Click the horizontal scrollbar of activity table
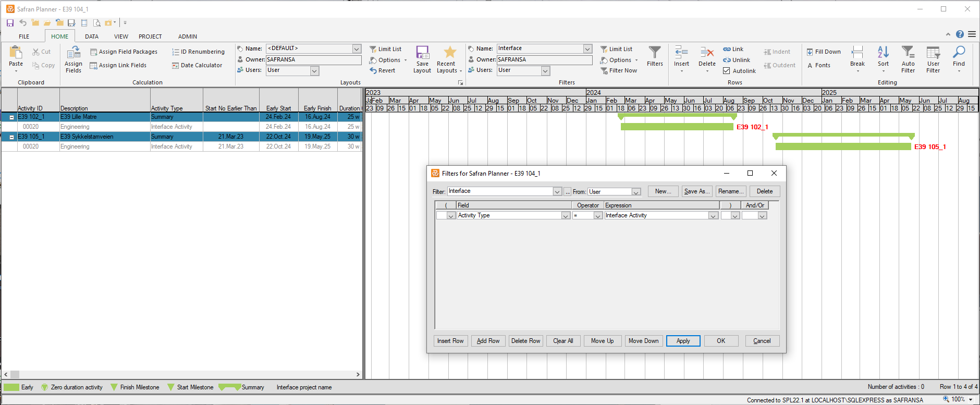Image resolution: width=980 pixels, height=405 pixels. (181, 374)
